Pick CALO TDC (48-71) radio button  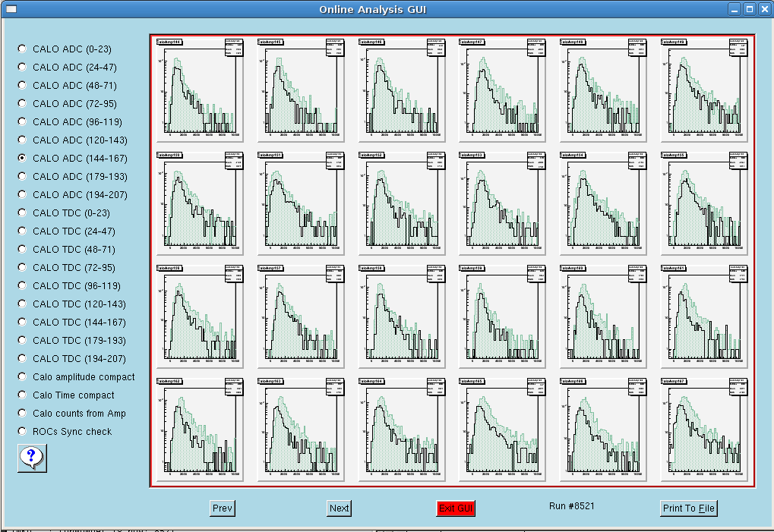coord(22,249)
